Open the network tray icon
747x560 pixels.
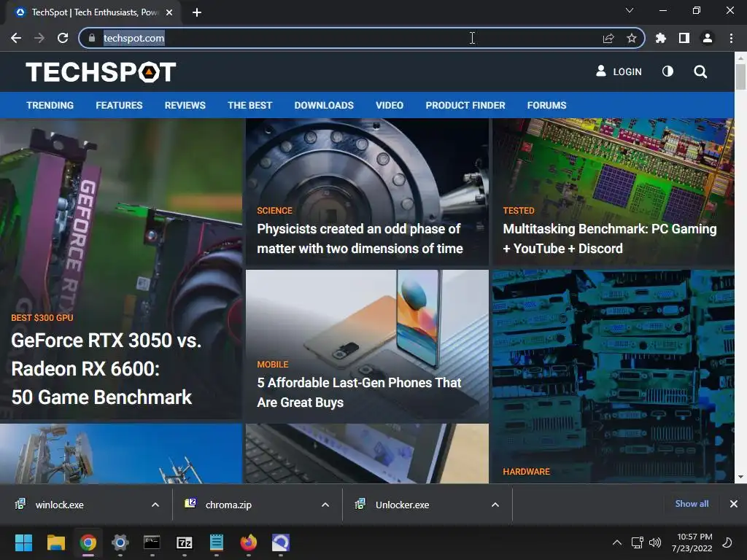click(x=637, y=542)
